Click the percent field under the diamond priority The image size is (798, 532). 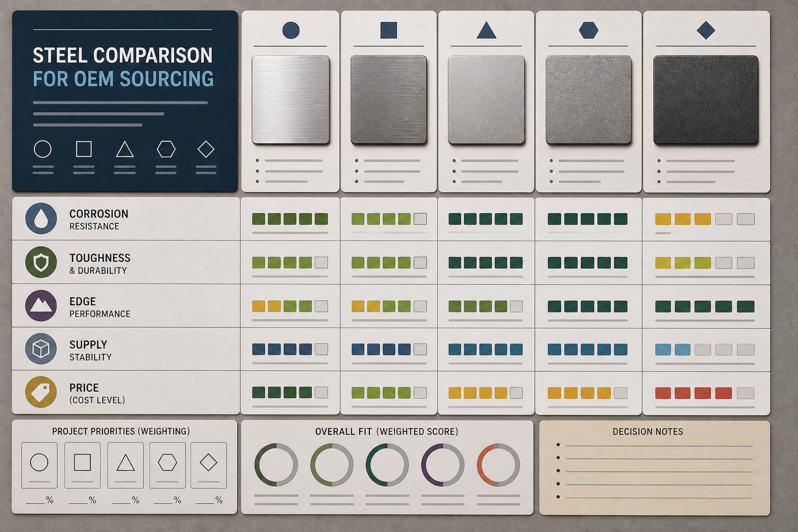pyautogui.click(x=209, y=500)
